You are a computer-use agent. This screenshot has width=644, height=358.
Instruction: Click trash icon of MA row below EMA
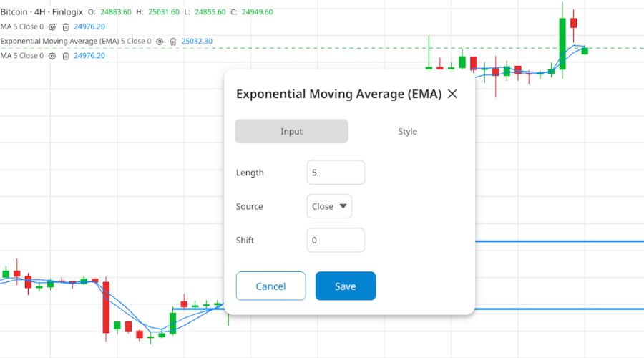click(66, 56)
